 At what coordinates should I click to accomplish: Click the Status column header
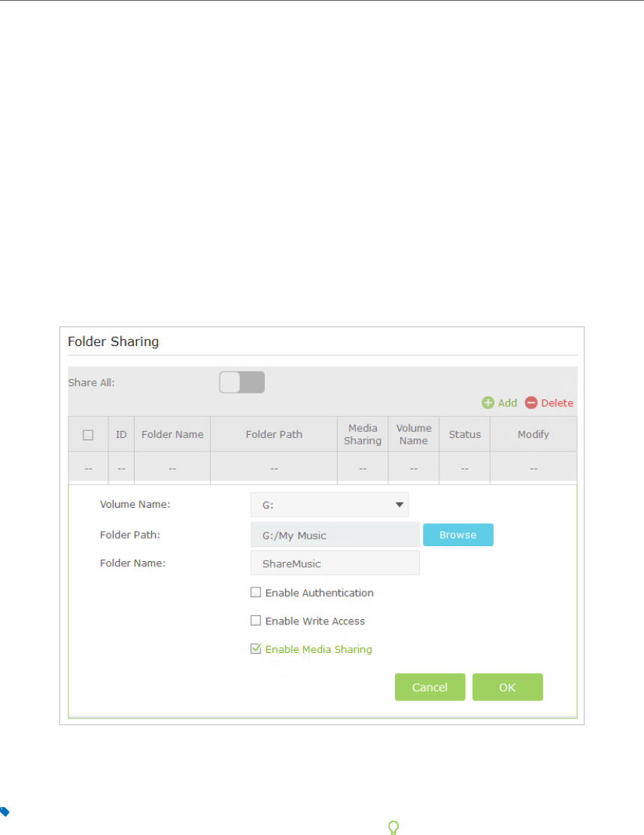pos(464,434)
